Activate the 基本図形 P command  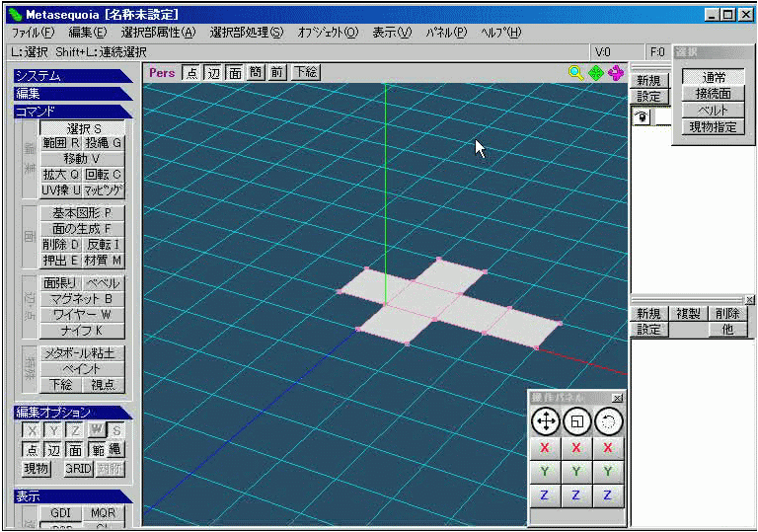tap(82, 213)
